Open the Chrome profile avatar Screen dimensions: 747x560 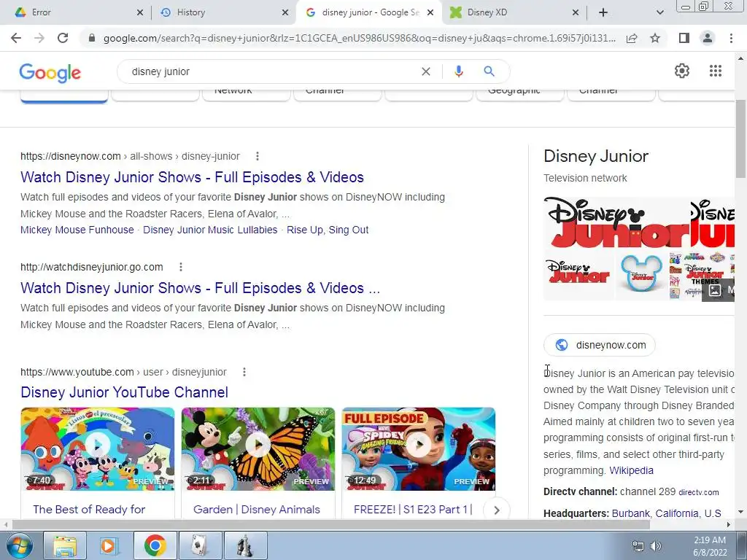708,38
